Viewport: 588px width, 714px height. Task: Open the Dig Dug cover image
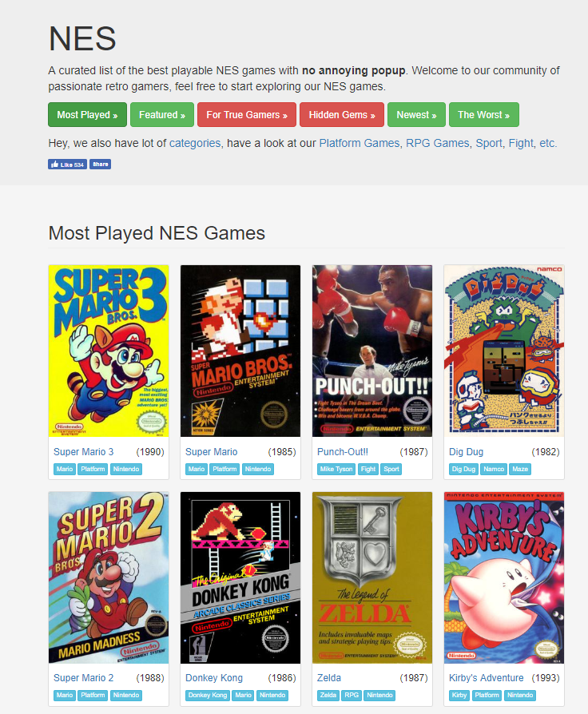pos(504,351)
